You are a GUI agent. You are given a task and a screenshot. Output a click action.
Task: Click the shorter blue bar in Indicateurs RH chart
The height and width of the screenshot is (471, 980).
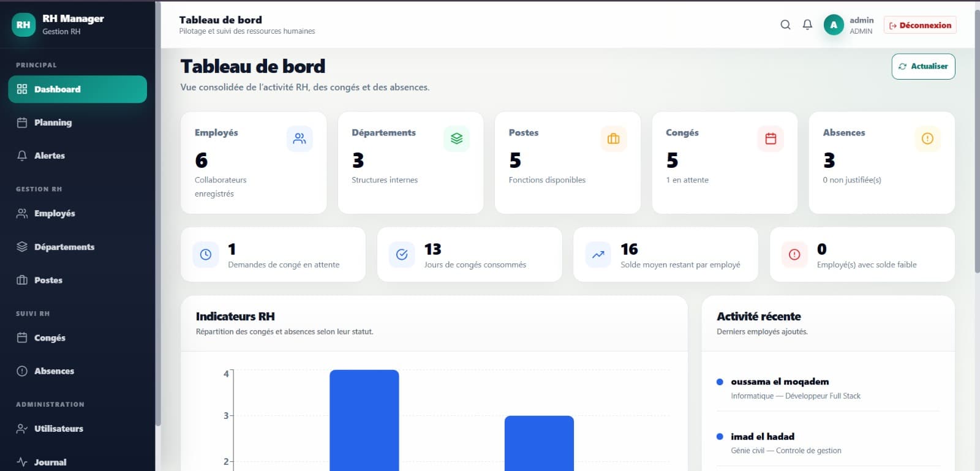pos(539,443)
